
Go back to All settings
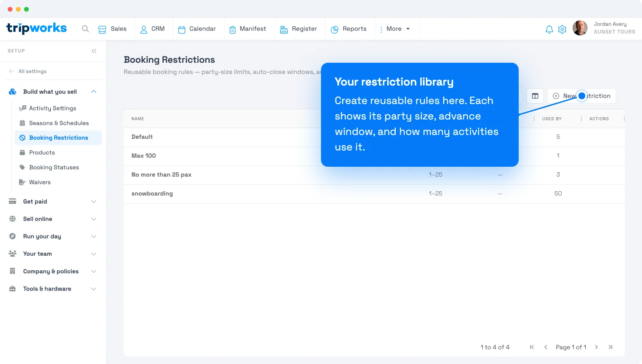click(28, 71)
